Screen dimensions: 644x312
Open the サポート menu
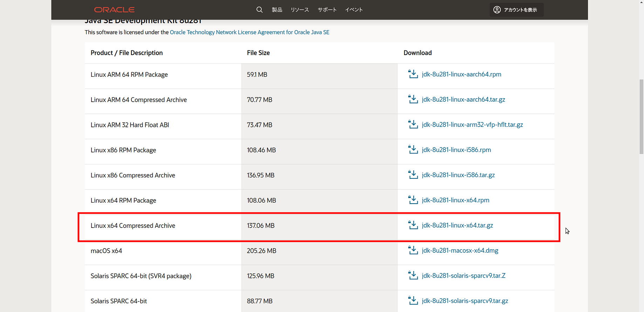tap(327, 10)
